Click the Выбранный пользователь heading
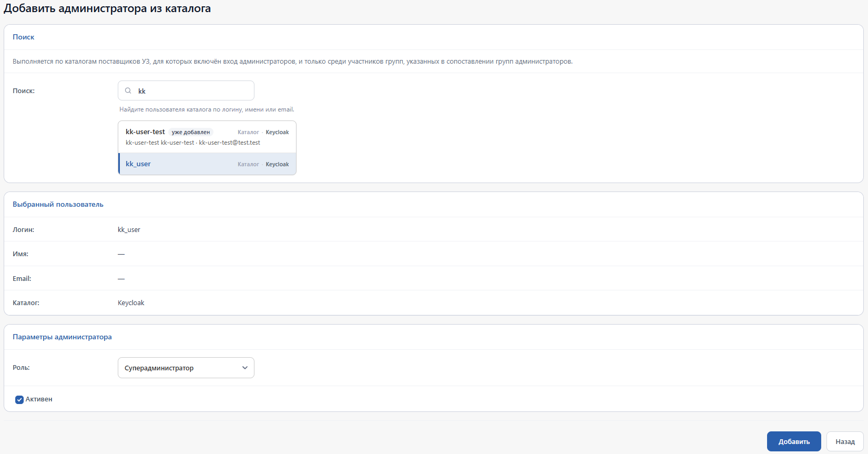Image resolution: width=868 pixels, height=454 pixels. [x=58, y=204]
